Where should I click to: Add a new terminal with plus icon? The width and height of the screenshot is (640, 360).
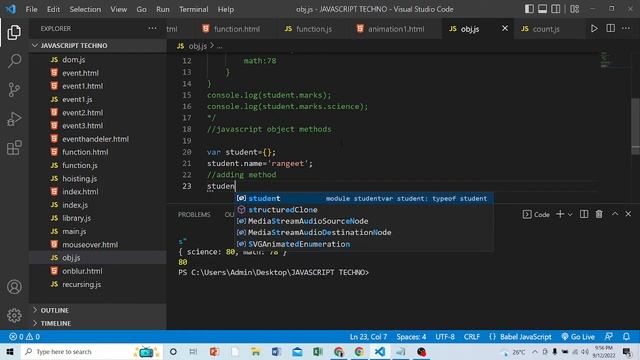560,214
